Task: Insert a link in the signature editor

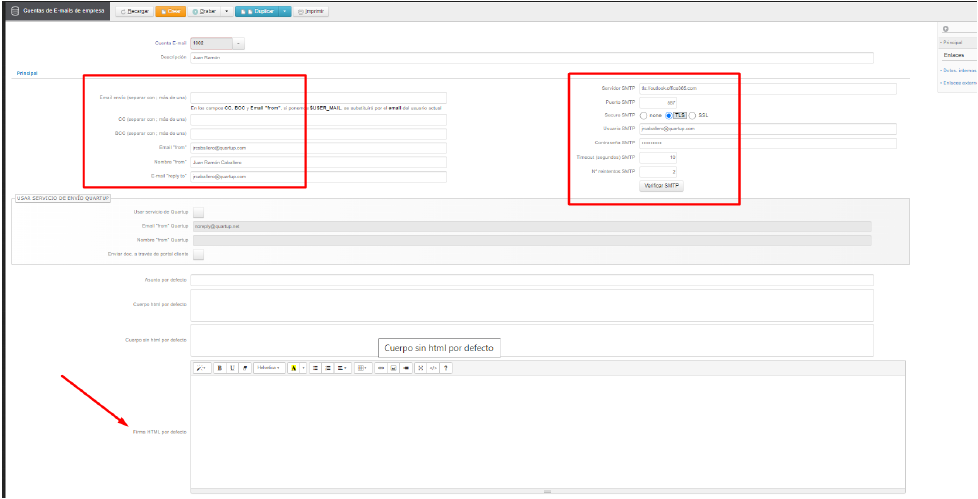Action: pyautogui.click(x=381, y=368)
